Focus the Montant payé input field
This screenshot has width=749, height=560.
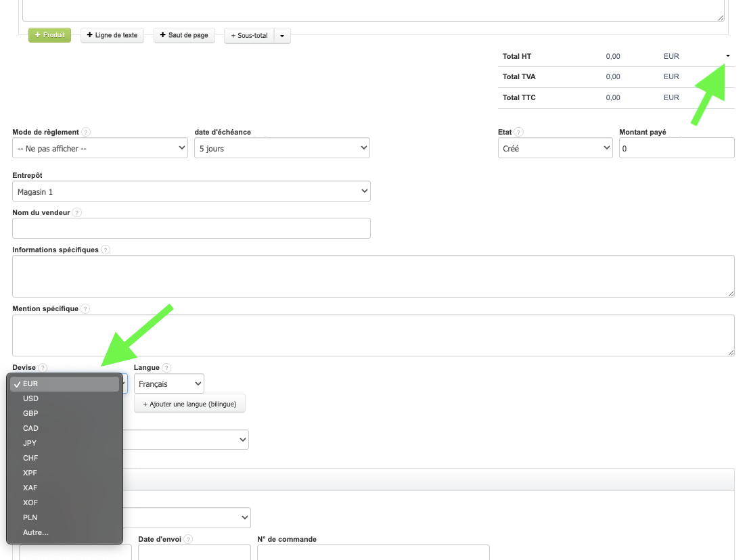click(676, 148)
